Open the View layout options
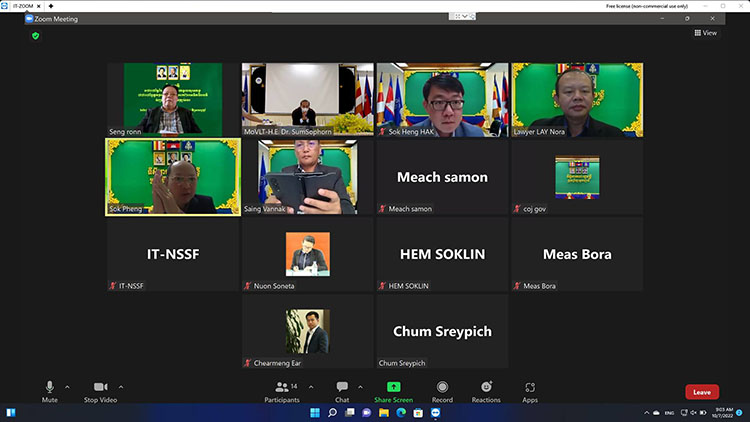This screenshot has height=422, width=750. pyautogui.click(x=706, y=33)
